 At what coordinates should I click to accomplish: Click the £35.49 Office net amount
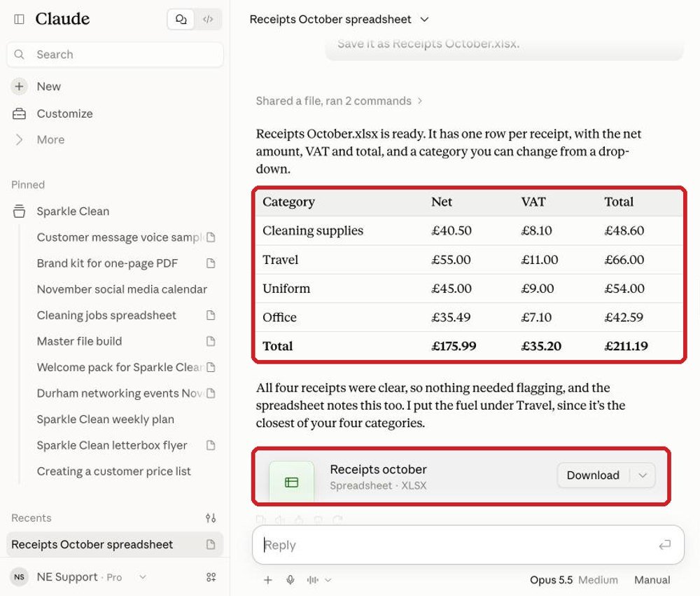(451, 317)
